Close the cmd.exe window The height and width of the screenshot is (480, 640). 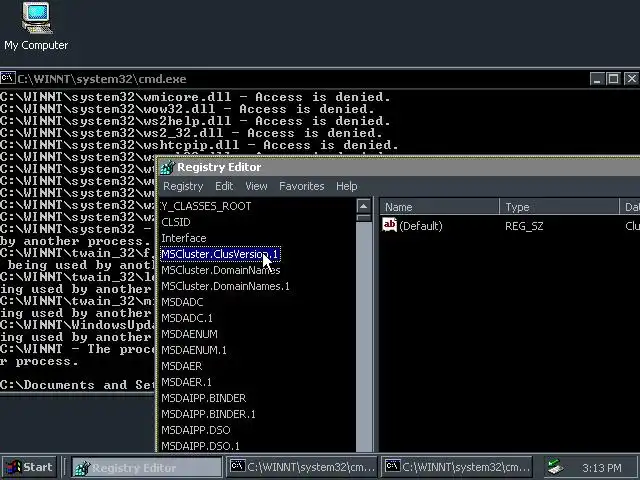[x=631, y=79]
